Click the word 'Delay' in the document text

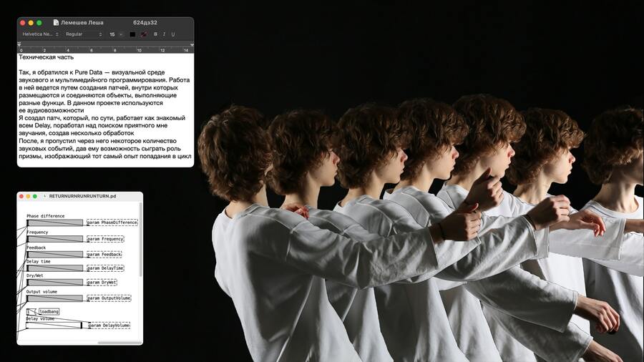pos(43,125)
